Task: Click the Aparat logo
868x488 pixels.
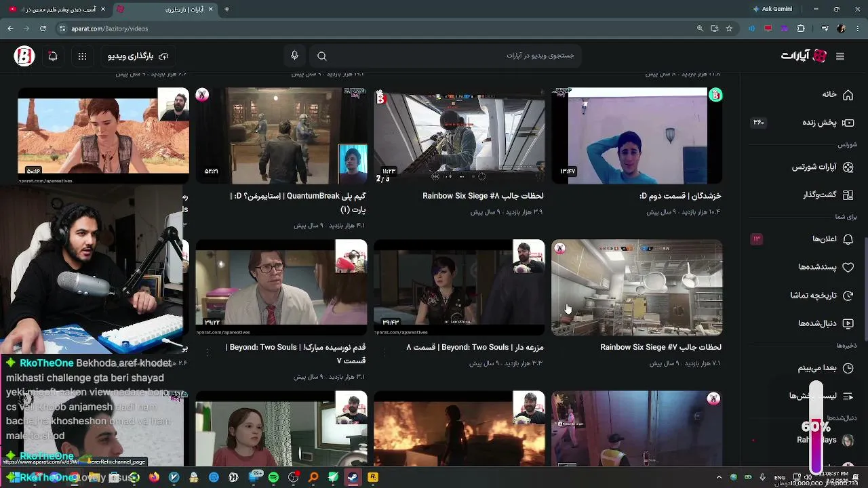Action: pos(804,56)
